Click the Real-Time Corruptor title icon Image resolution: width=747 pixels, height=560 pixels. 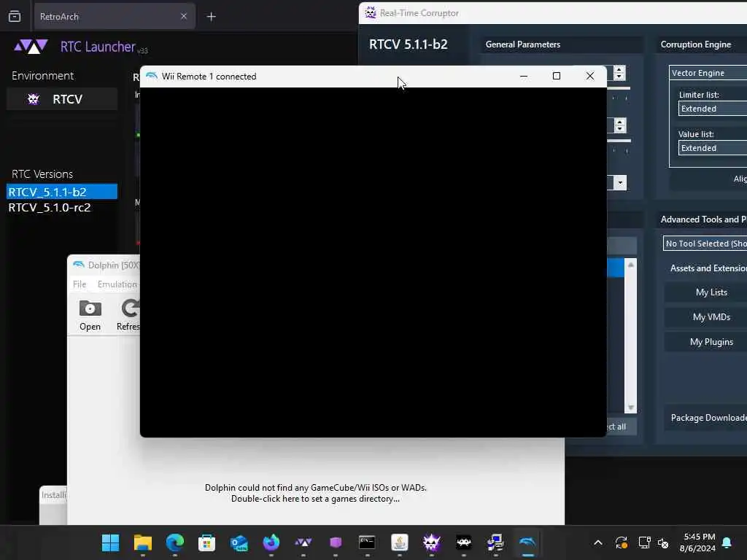pos(370,13)
